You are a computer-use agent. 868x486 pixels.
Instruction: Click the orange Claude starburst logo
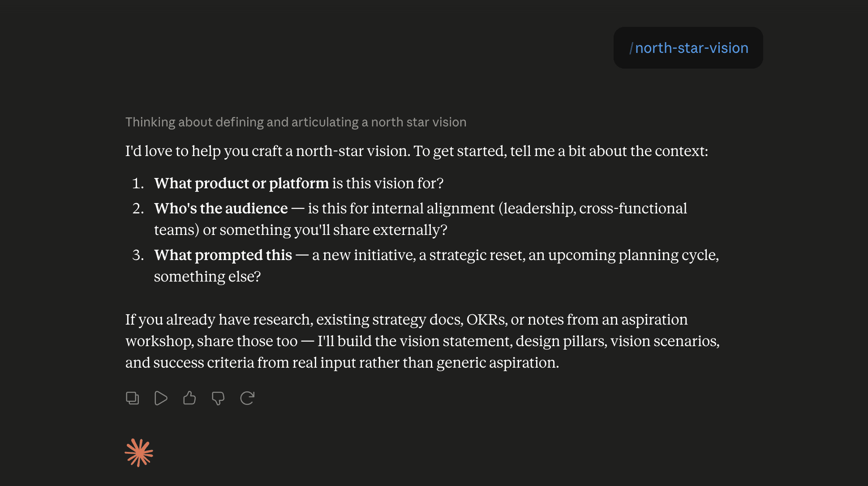139,453
